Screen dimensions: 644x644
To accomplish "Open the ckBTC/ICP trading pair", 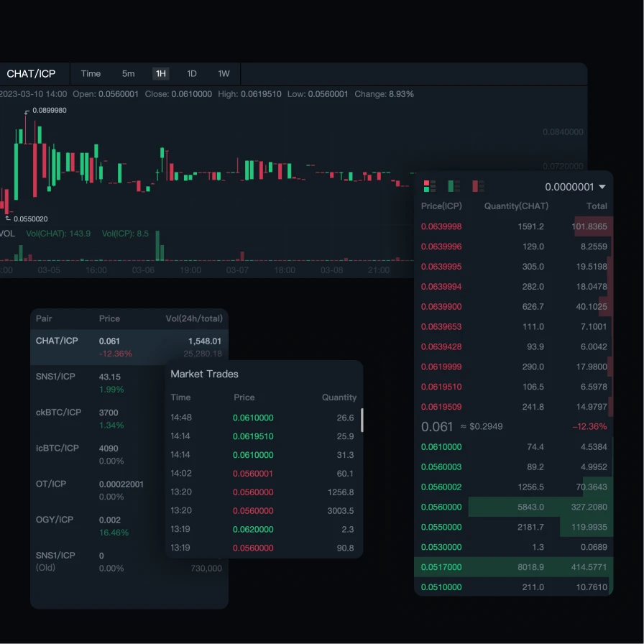I will click(x=58, y=413).
